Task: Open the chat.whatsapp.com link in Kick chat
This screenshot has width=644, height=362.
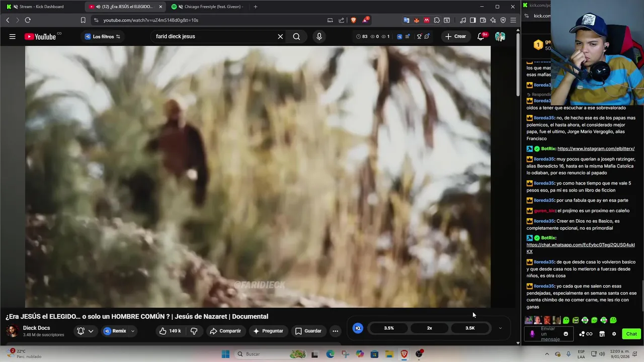Action: click(581, 248)
